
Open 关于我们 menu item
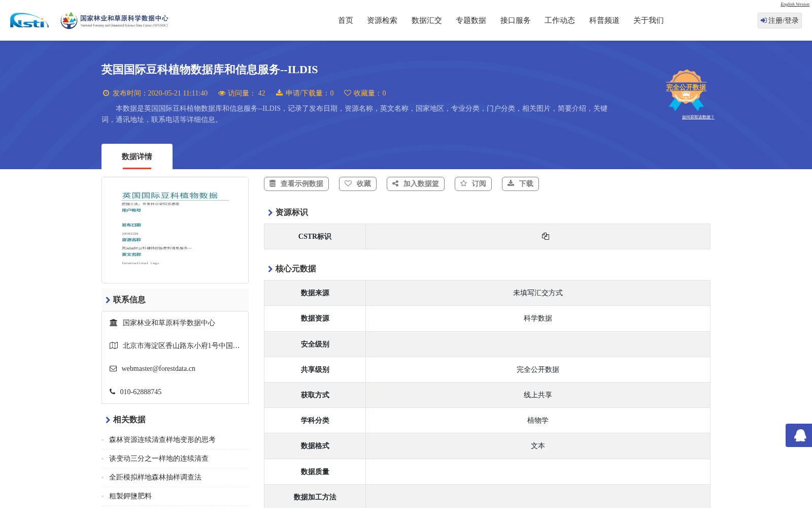[649, 20]
